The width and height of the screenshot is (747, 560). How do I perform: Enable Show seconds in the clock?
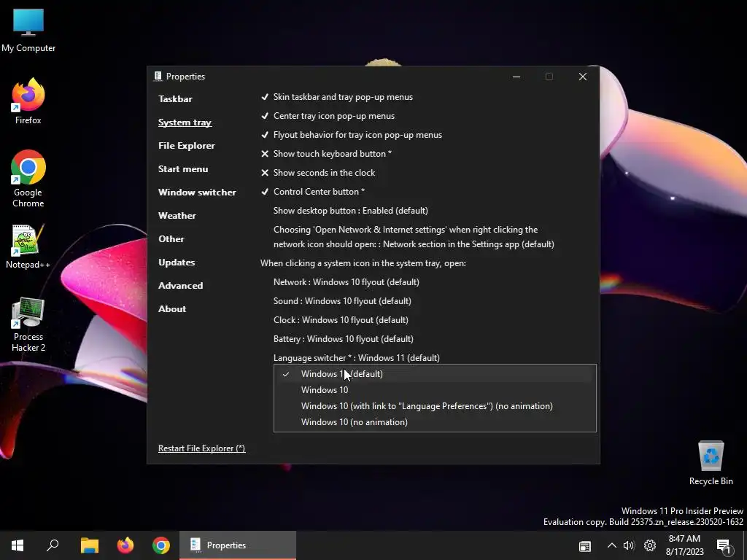318,173
